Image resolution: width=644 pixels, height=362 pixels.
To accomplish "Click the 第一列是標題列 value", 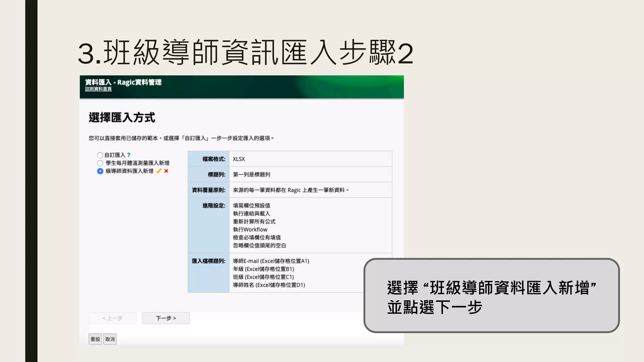I will pyautogui.click(x=252, y=174).
